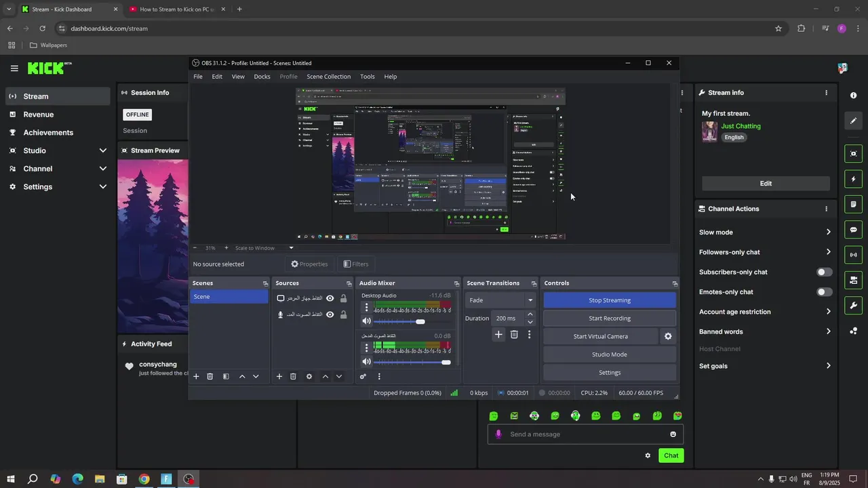
Task: Open virtual camera settings gear
Action: pos(668,336)
